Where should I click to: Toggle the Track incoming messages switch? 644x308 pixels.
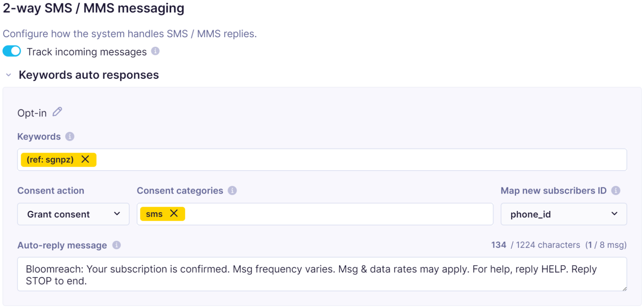12,51
